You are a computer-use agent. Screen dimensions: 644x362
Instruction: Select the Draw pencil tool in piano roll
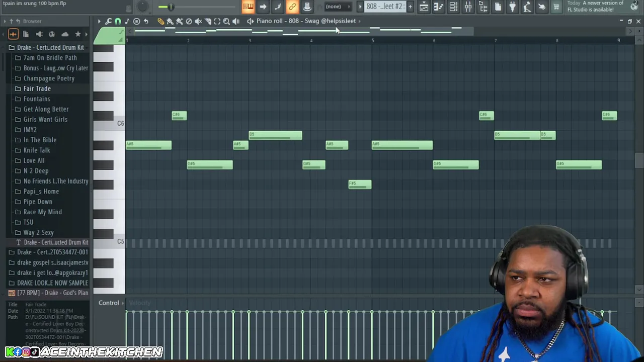160,21
